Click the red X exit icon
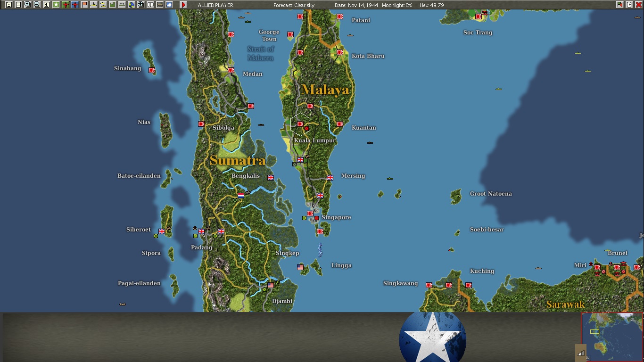The image size is (644, 362). 638,5
